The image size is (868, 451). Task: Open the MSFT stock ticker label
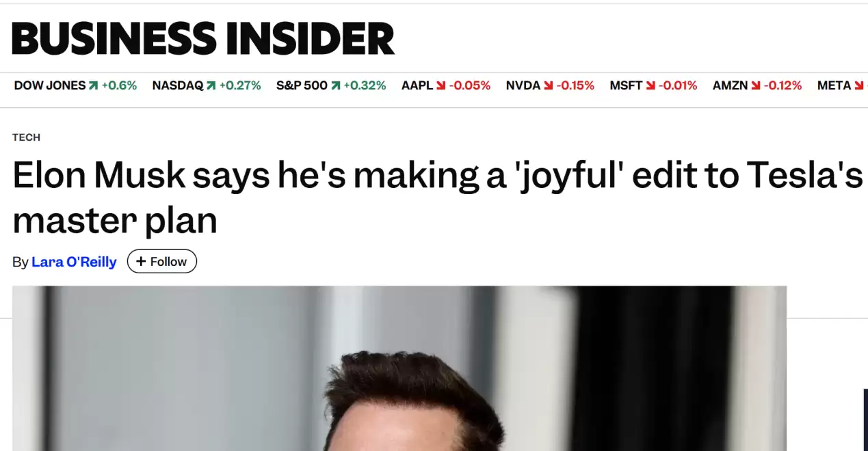pos(626,86)
